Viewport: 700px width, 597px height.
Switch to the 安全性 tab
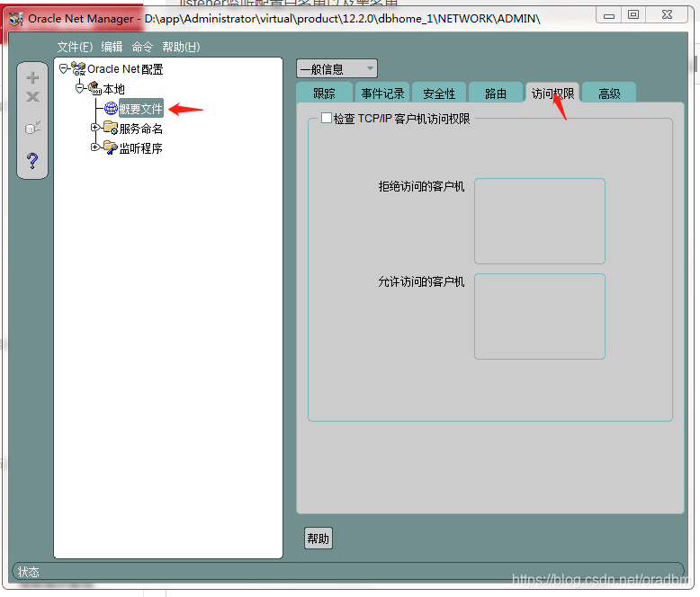coord(439,94)
